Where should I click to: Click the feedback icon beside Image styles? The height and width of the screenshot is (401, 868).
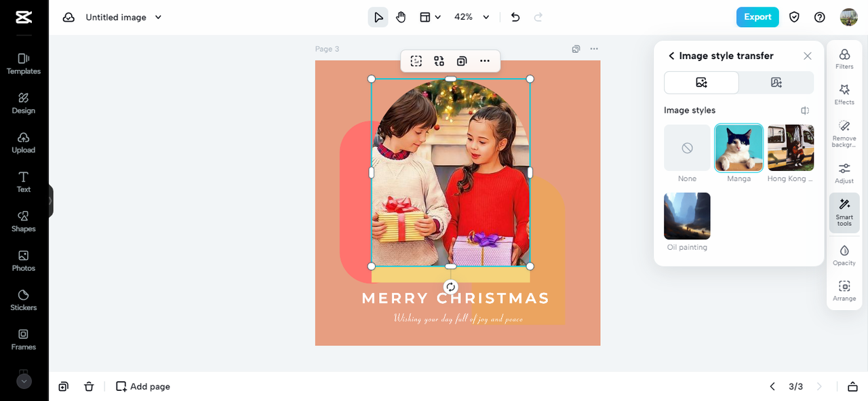[x=805, y=111]
